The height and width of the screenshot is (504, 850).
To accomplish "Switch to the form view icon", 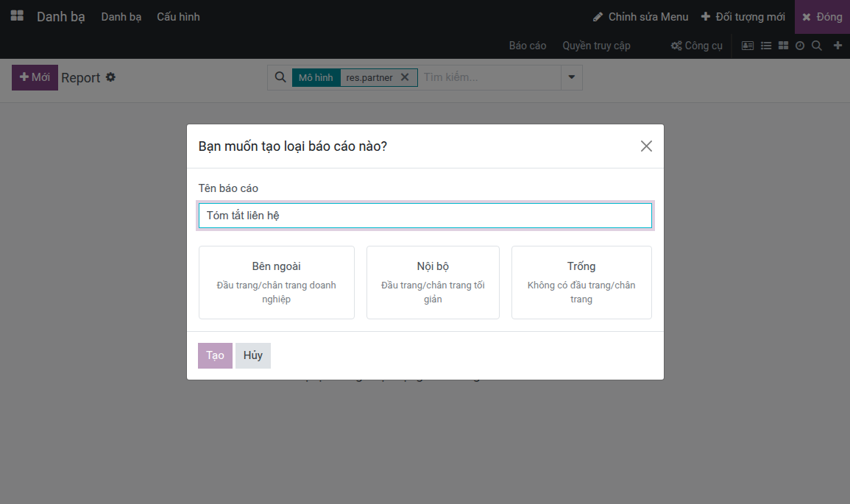I will [x=748, y=46].
